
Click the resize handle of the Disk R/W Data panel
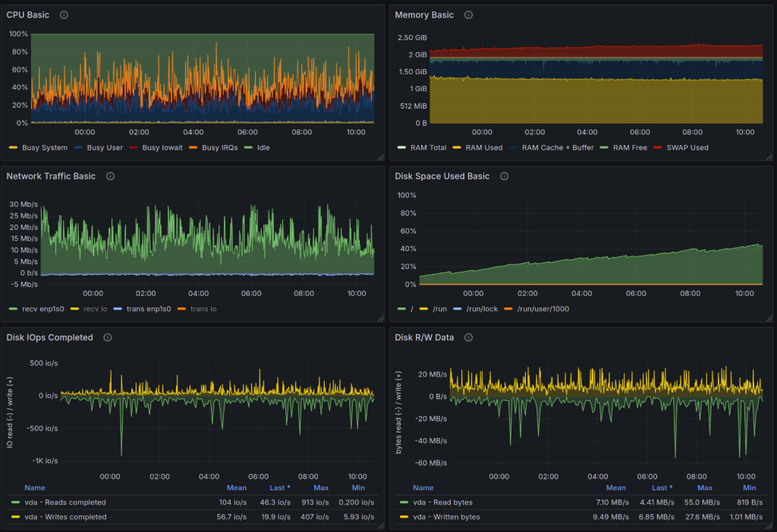tap(769, 525)
